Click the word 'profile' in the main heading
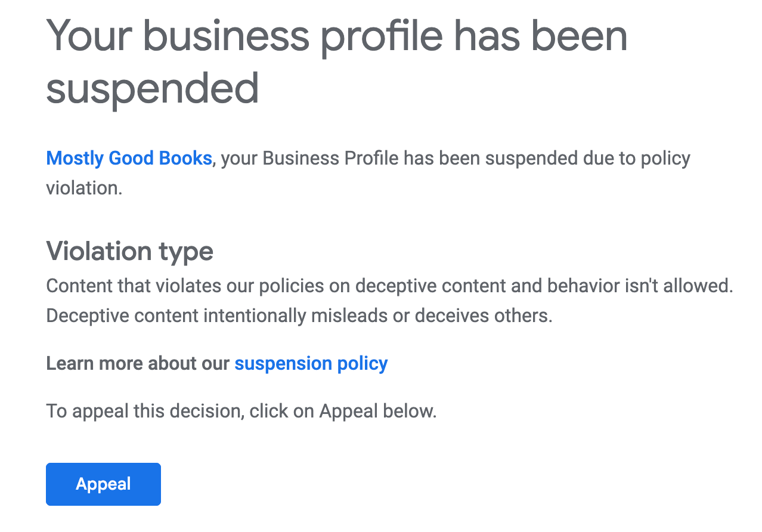Image resolution: width=762 pixels, height=532 pixels. pos(381,37)
